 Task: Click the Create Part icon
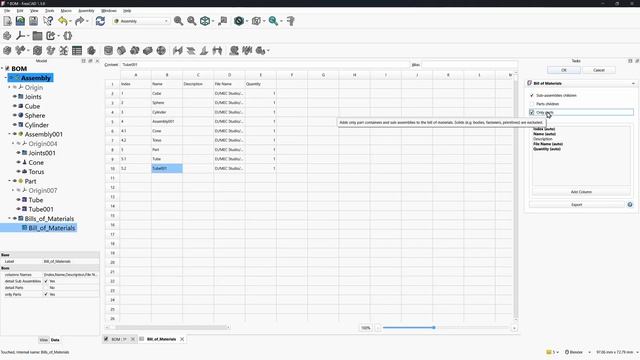[x=7, y=36]
